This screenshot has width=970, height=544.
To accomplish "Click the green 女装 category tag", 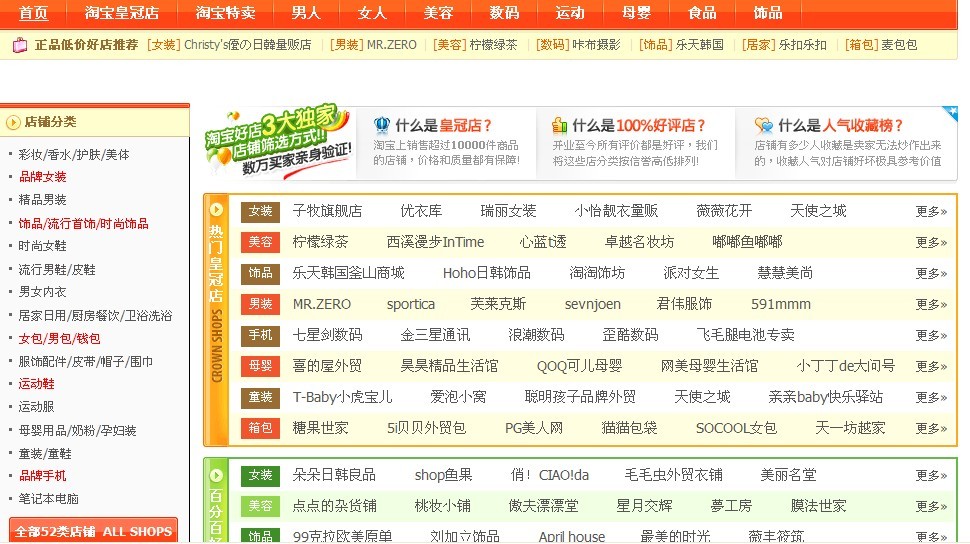I will (260, 475).
